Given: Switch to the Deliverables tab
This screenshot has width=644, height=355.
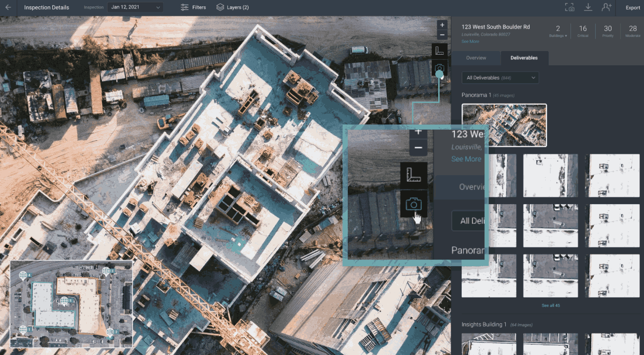Looking at the screenshot, I should point(524,58).
